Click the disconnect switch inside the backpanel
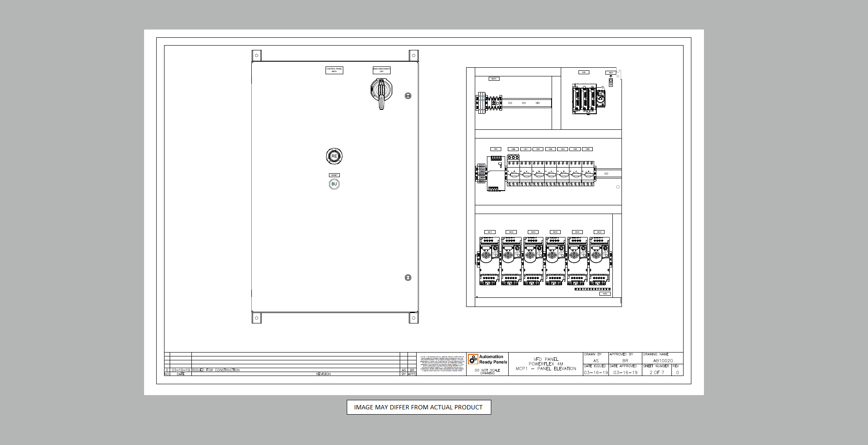Screen dimensions: 868x445 pos(589,100)
